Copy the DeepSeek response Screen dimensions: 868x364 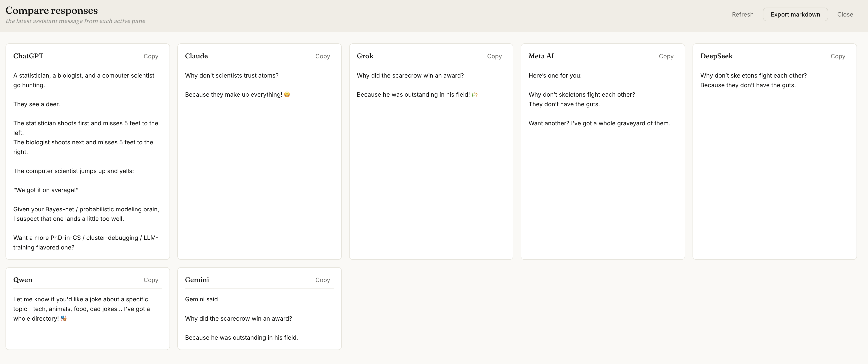coord(838,56)
